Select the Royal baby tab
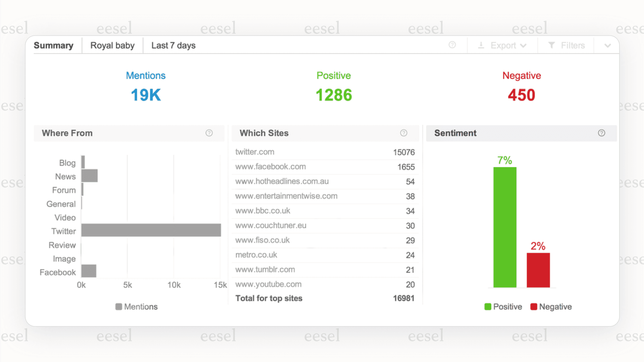The width and height of the screenshot is (644, 362). (112, 45)
